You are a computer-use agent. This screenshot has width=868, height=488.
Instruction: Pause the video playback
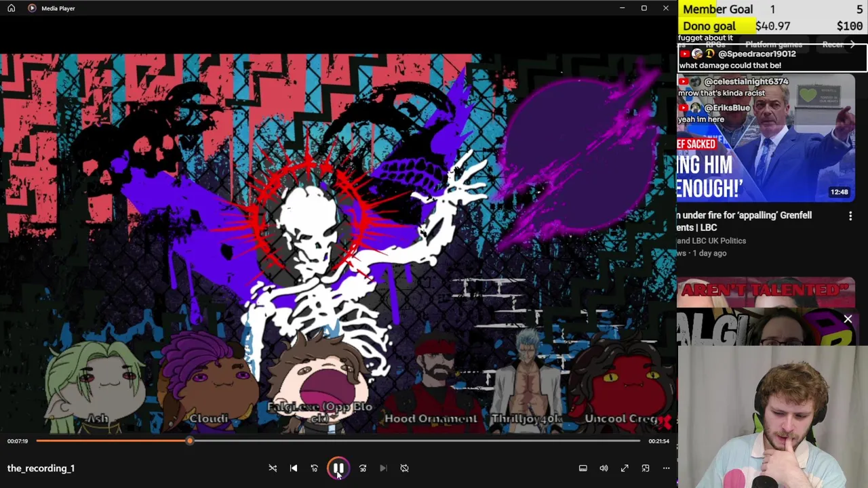pyautogui.click(x=338, y=468)
